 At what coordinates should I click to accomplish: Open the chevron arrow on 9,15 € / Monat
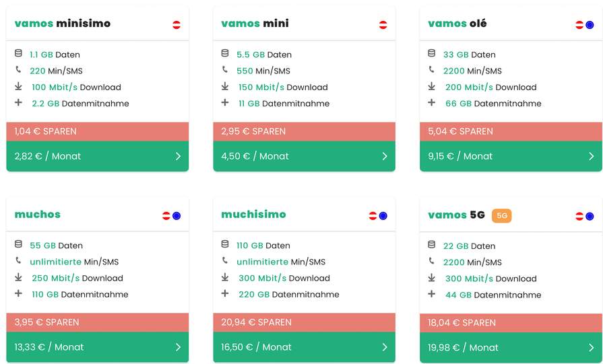[591, 156]
